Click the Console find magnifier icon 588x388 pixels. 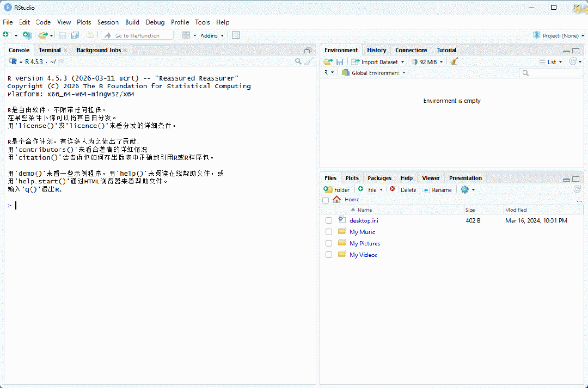298,61
